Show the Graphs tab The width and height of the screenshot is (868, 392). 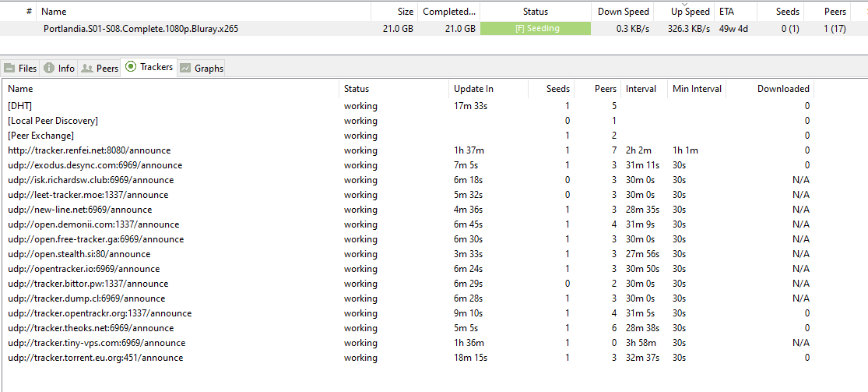[x=202, y=69]
